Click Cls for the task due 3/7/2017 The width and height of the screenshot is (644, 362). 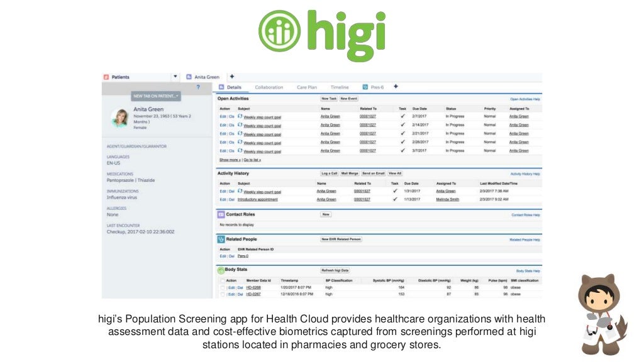tap(231, 151)
